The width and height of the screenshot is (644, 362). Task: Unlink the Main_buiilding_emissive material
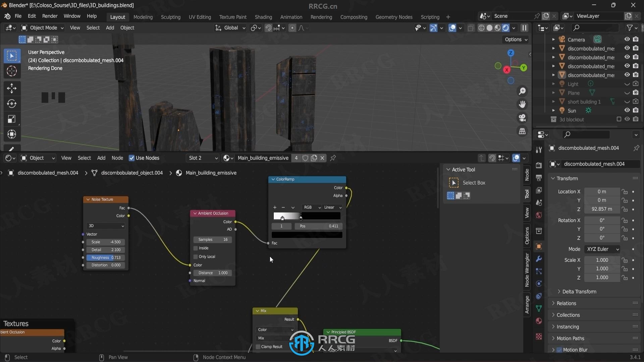pyautogui.click(x=322, y=158)
